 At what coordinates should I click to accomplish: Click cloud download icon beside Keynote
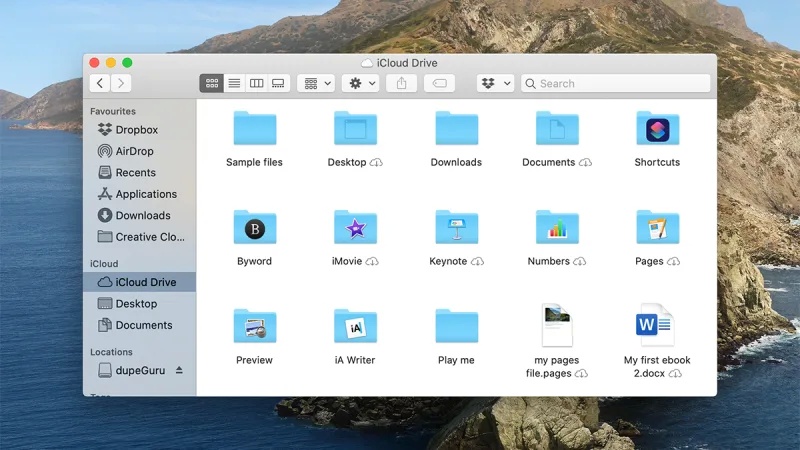tap(477, 262)
